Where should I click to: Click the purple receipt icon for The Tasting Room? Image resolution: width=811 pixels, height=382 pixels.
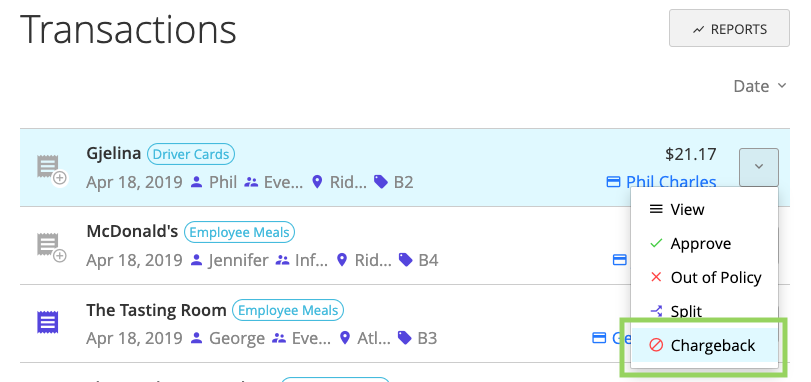point(48,323)
